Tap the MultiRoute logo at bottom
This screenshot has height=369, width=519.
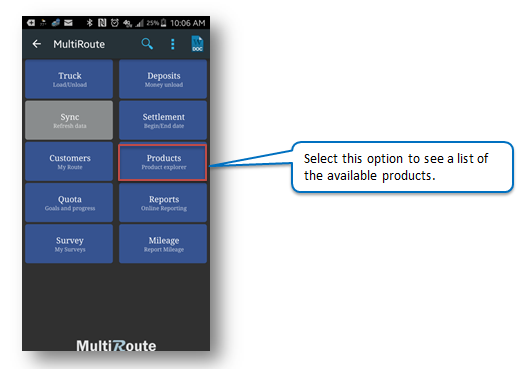pos(116,345)
